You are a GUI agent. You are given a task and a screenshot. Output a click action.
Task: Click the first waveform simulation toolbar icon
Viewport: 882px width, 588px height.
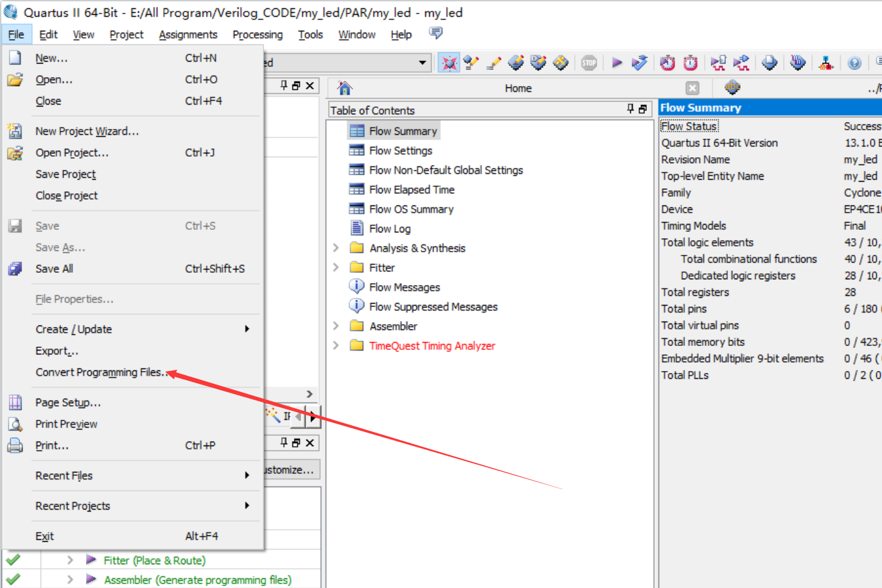718,62
